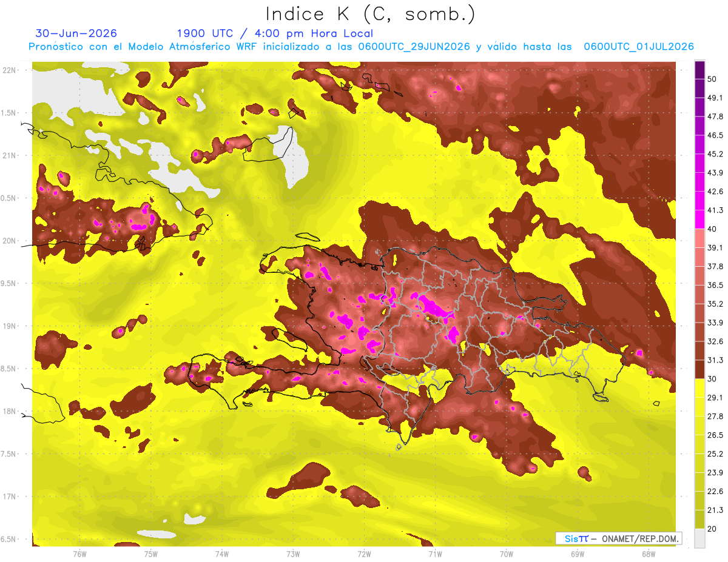
Task: Click the color scale value "21.3"
Action: tap(715, 510)
